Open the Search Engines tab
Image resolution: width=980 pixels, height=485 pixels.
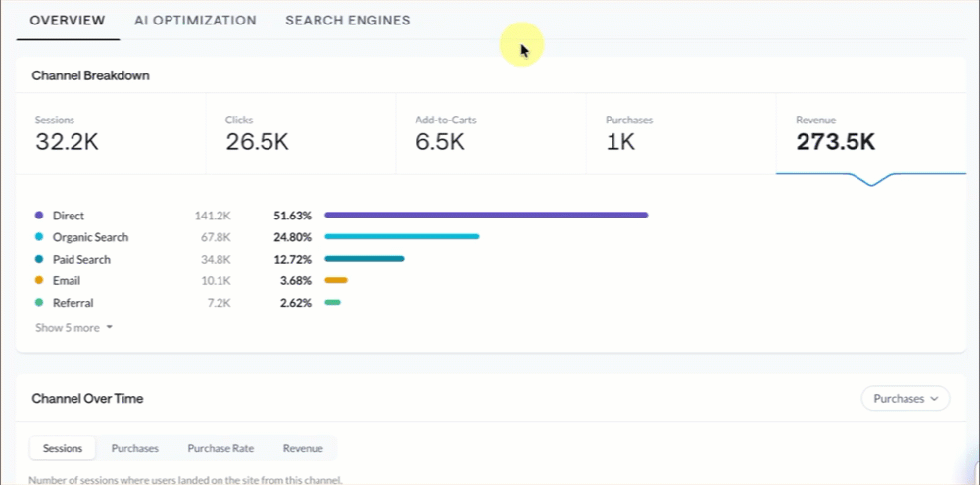tap(348, 20)
